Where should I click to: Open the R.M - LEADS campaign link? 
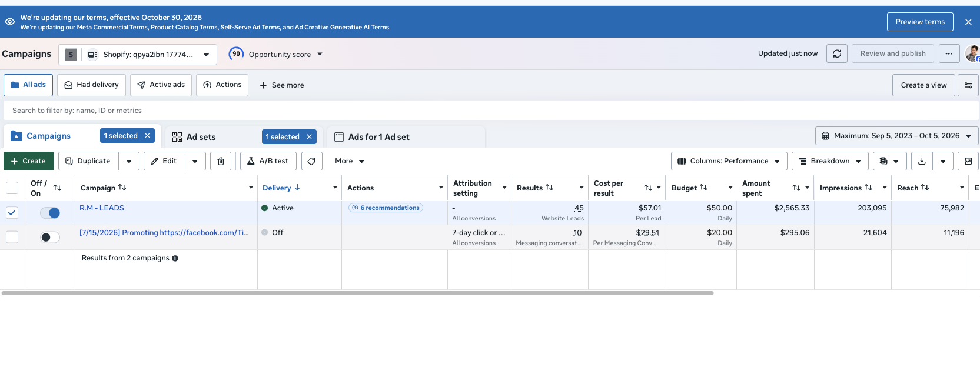pyautogui.click(x=102, y=208)
